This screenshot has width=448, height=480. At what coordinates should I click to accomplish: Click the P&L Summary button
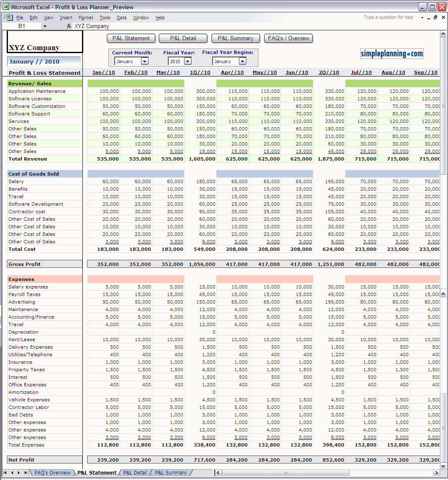pos(236,38)
